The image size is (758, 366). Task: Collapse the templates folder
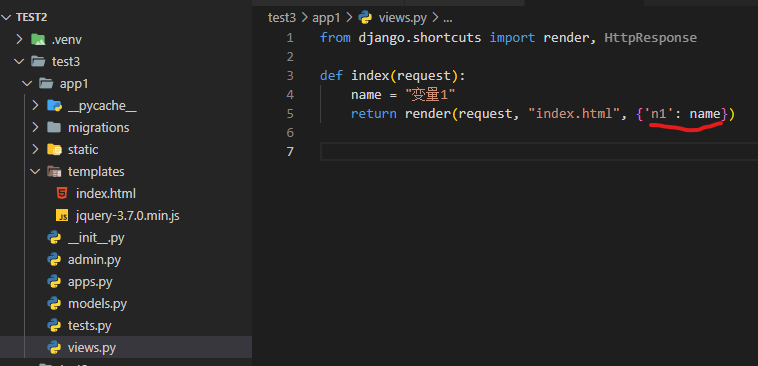click(x=35, y=172)
